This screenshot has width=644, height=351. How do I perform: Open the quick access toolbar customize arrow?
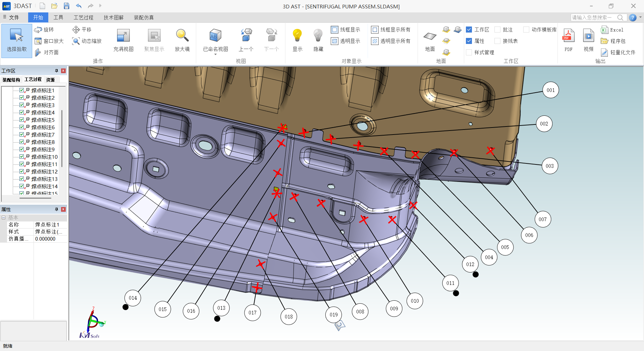pos(100,6)
